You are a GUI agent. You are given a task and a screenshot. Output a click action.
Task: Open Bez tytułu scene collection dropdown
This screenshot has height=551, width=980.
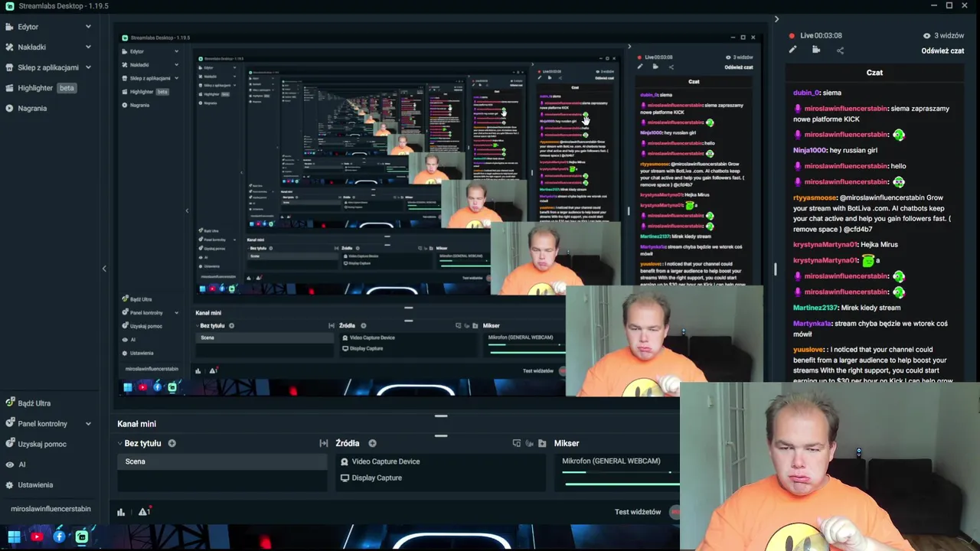(139, 443)
